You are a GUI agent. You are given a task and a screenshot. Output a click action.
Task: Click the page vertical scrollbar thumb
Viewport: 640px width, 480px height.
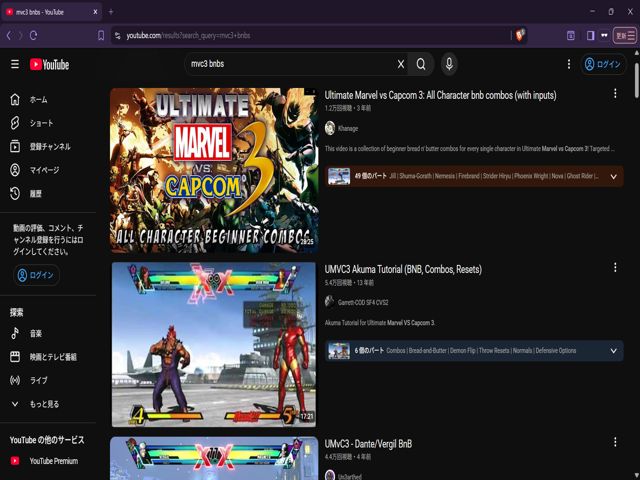click(x=636, y=80)
